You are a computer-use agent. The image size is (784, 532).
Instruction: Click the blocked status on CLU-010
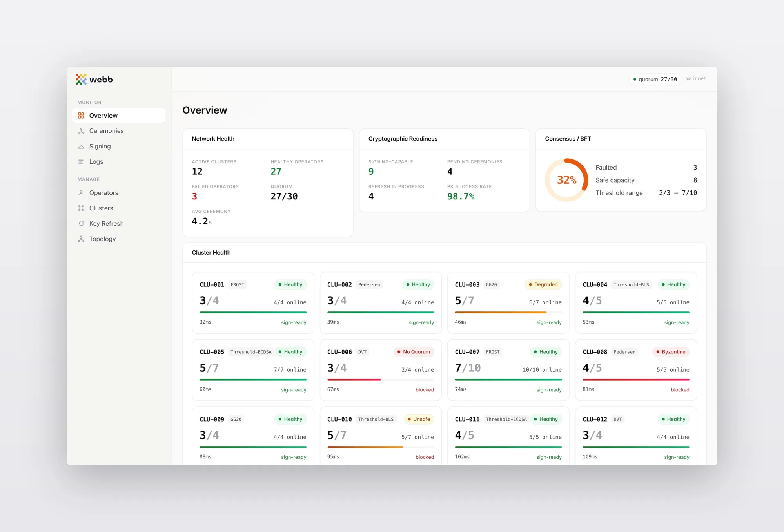425,457
